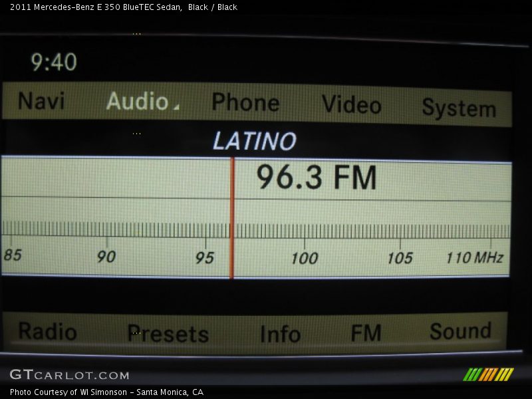Open the Presets list
Viewport: 532px width, 399px height.
168,334
